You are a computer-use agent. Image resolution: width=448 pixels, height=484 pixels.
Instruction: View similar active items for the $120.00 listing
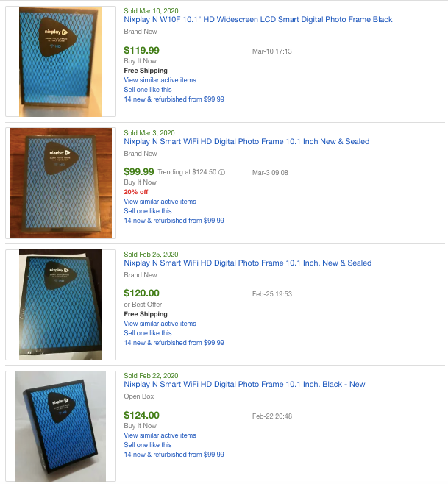160,324
